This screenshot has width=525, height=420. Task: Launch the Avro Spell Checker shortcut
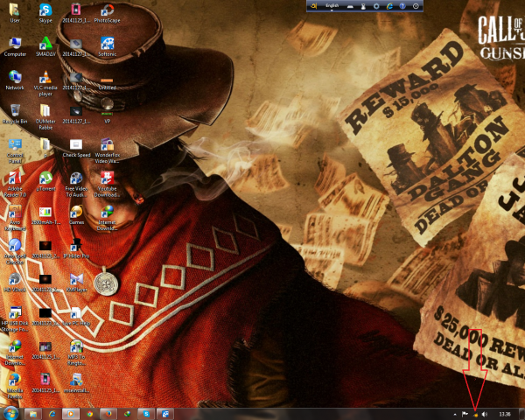point(15,252)
